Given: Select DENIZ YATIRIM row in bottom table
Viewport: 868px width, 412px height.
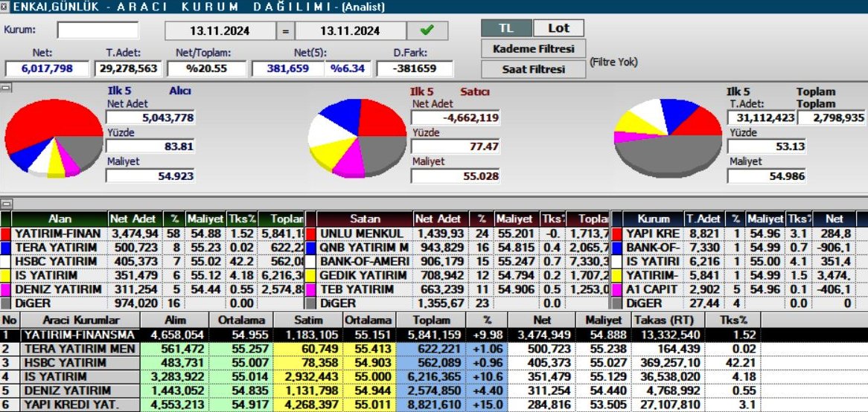Looking at the screenshot, I should point(434,390).
